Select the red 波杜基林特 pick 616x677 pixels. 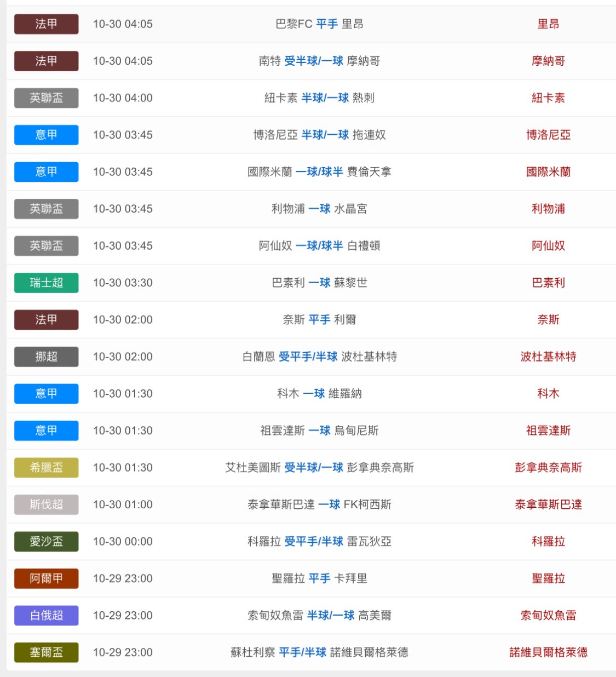click(548, 357)
